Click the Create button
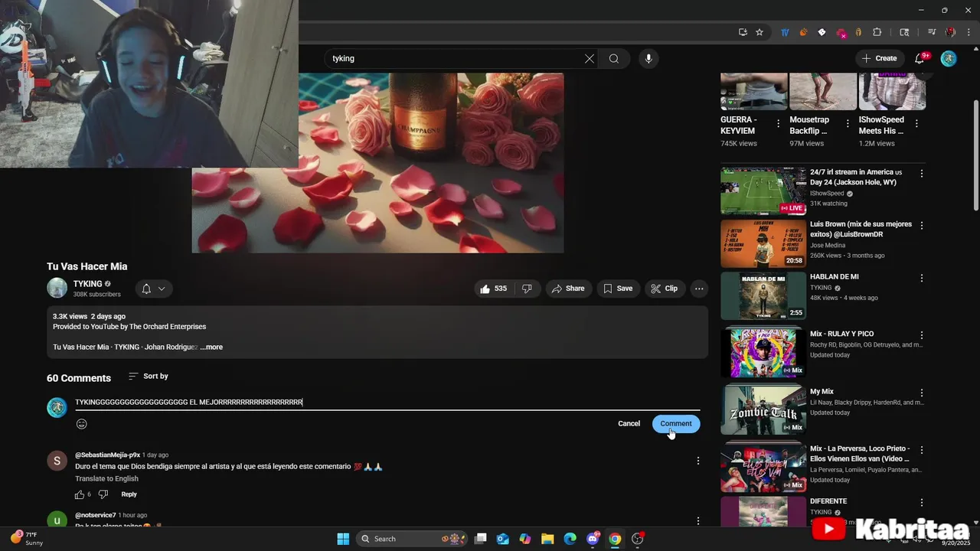Screen dimensions: 980x551 [879, 58]
